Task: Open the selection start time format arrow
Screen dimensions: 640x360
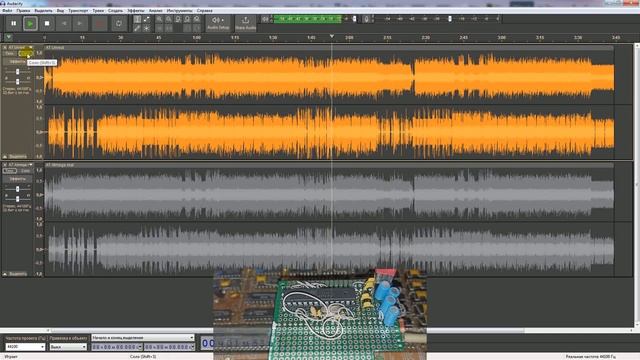Action: click(140, 347)
